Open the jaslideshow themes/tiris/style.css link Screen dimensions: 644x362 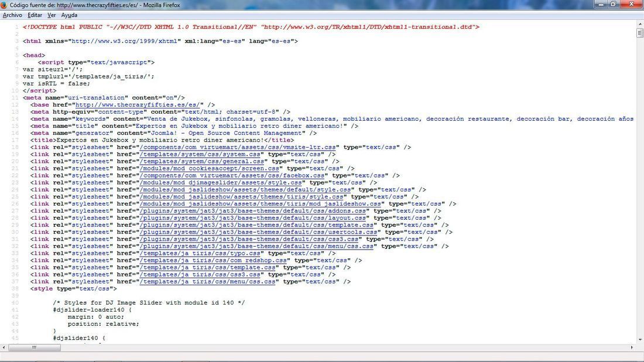coord(241,197)
